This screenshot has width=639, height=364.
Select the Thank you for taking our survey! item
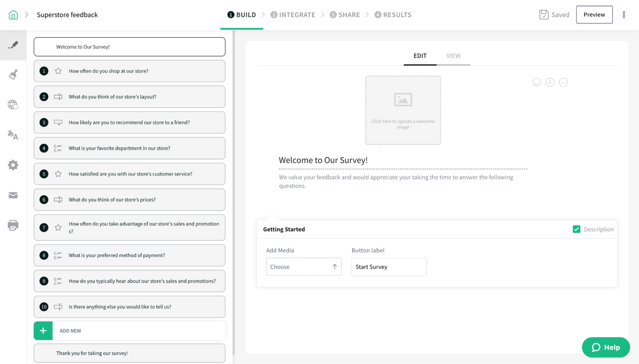coord(129,353)
